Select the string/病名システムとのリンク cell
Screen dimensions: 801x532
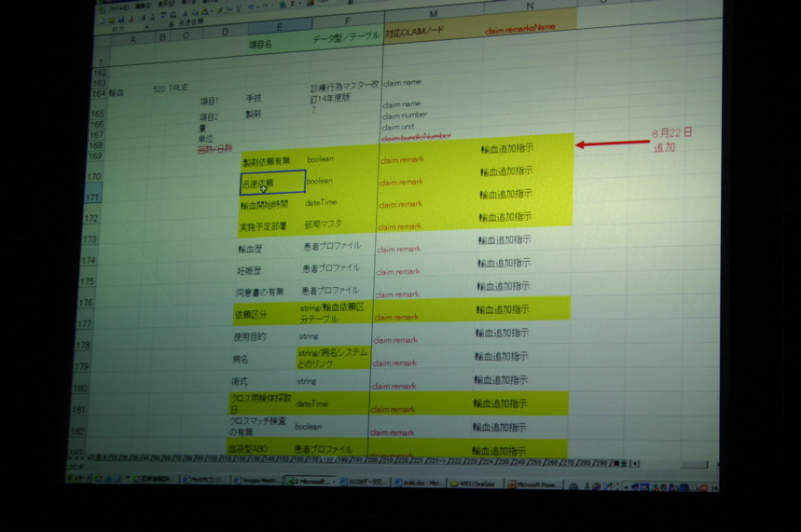coord(333,358)
